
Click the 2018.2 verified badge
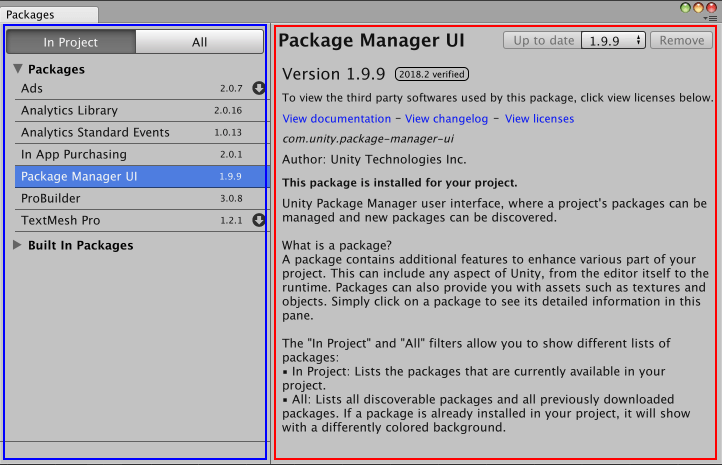[431, 74]
